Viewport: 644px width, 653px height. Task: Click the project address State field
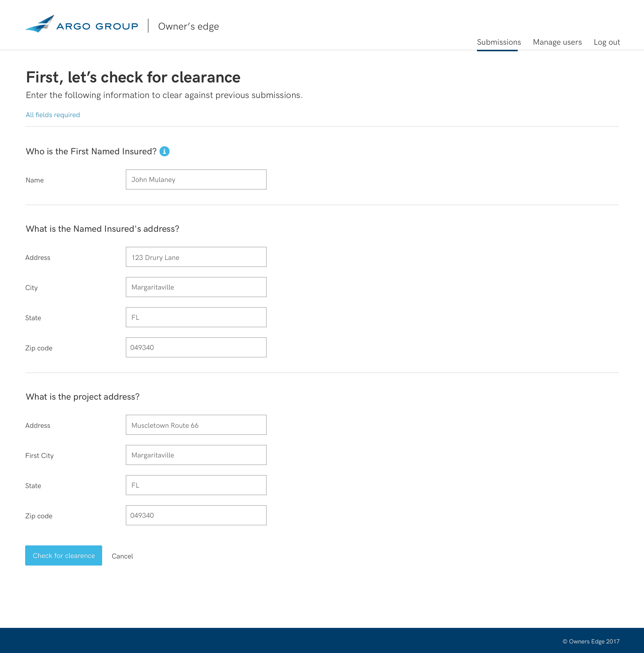click(196, 485)
